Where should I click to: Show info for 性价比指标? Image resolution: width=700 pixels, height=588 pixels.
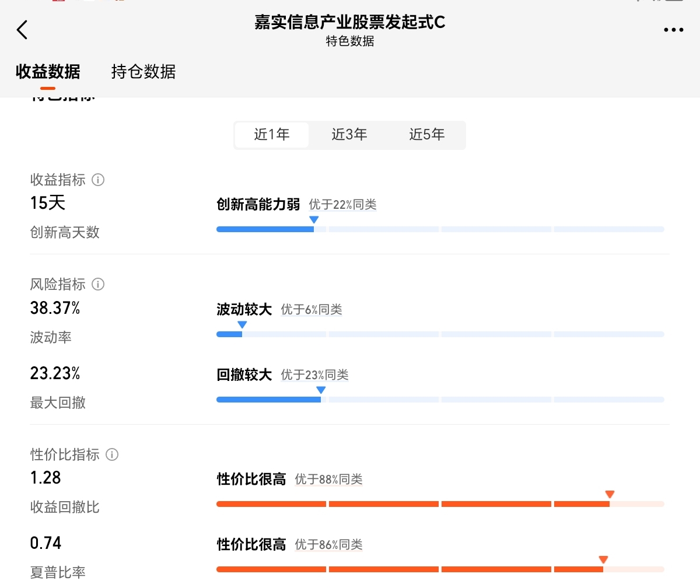tap(113, 454)
